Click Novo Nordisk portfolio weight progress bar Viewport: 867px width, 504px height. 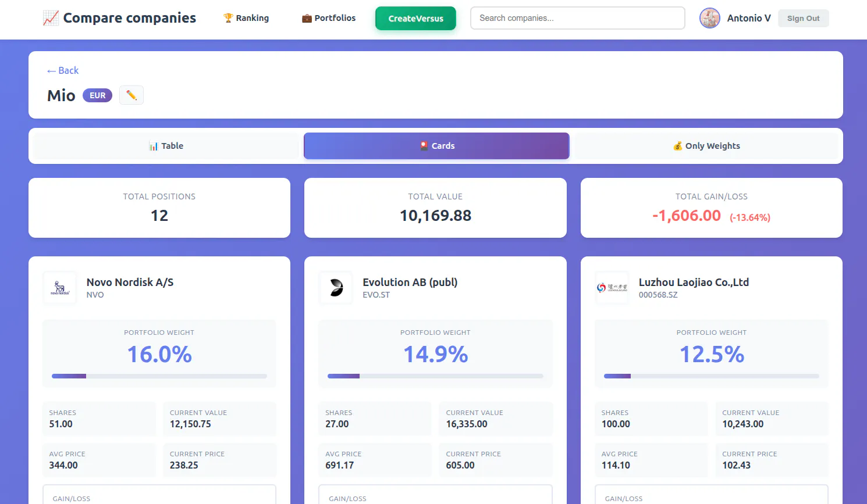pyautogui.click(x=159, y=376)
